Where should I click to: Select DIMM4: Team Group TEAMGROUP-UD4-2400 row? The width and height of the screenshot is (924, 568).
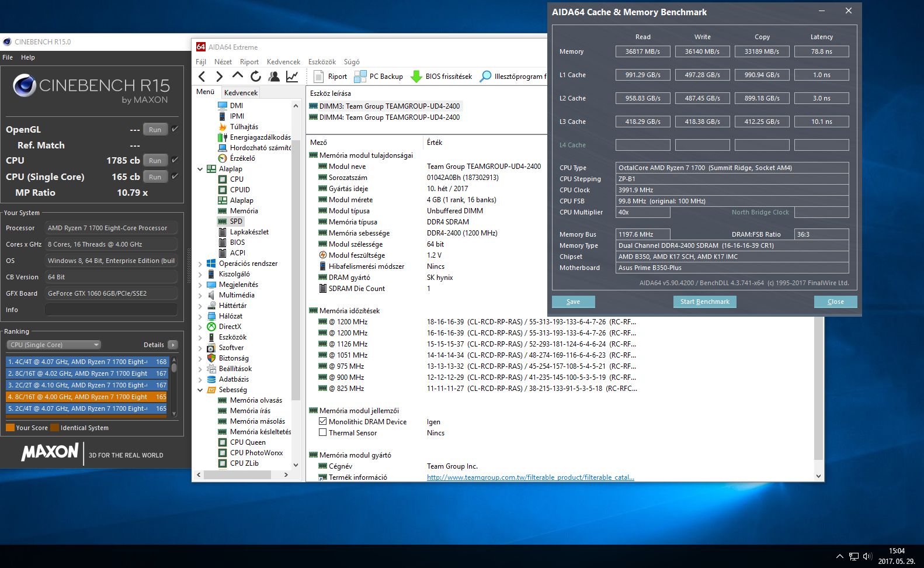[x=390, y=117]
